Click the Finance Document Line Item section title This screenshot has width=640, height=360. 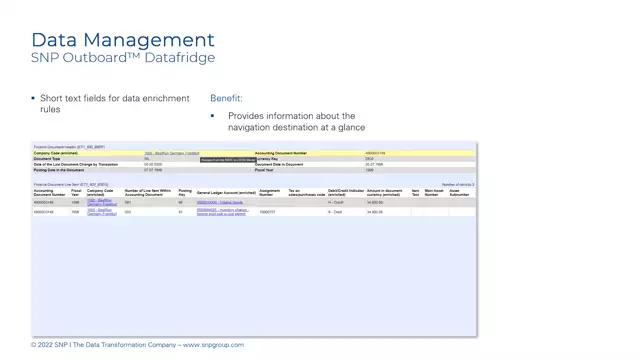71,185
